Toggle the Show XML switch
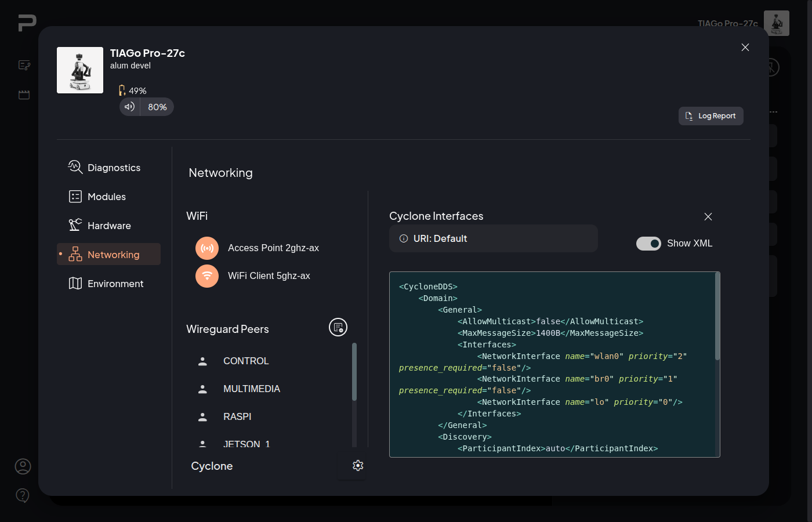The height and width of the screenshot is (522, 812). tap(648, 244)
